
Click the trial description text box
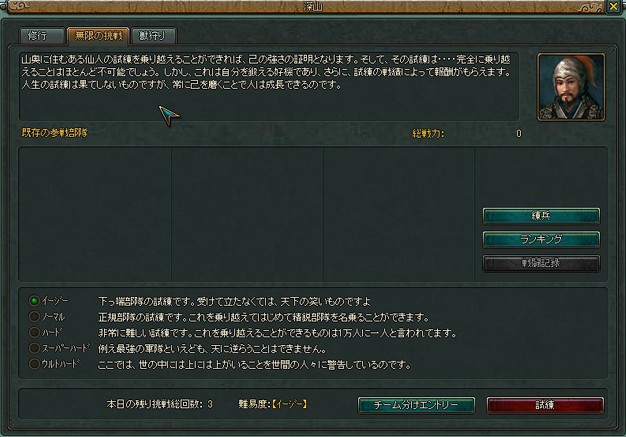click(x=269, y=86)
